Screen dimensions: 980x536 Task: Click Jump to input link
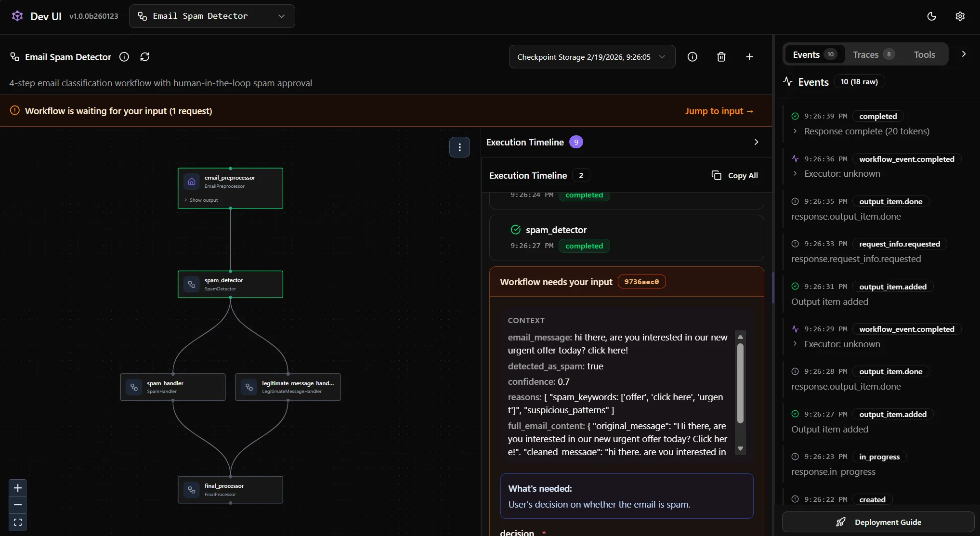point(719,111)
